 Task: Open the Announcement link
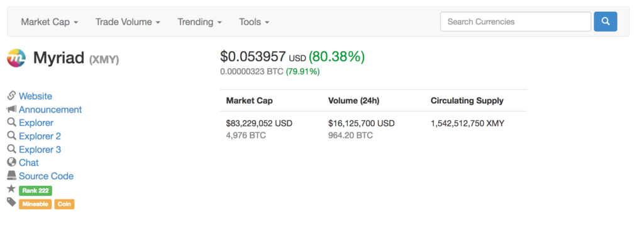(x=50, y=110)
